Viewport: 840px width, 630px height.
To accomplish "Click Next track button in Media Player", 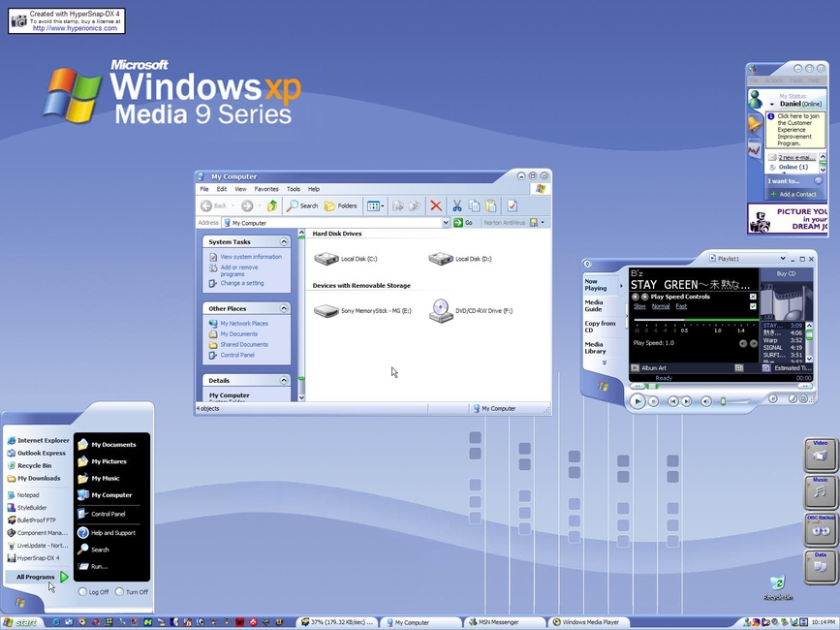I will click(687, 401).
